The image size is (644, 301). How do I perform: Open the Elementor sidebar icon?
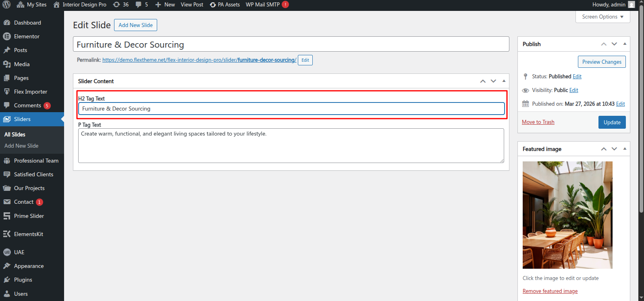click(x=7, y=36)
